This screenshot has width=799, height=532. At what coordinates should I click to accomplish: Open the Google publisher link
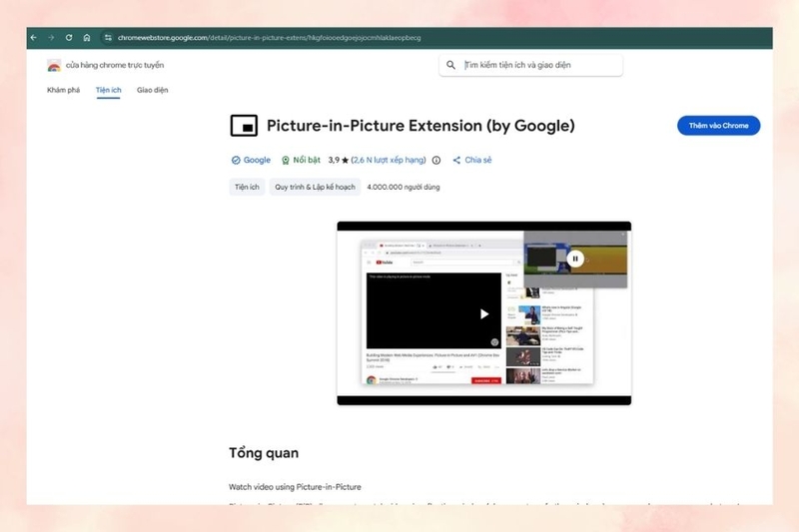pyautogui.click(x=257, y=160)
